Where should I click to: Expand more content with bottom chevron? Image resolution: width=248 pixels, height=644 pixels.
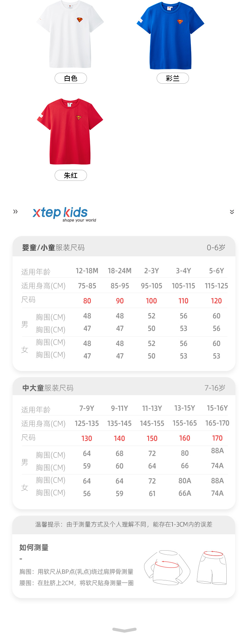(x=124, y=630)
